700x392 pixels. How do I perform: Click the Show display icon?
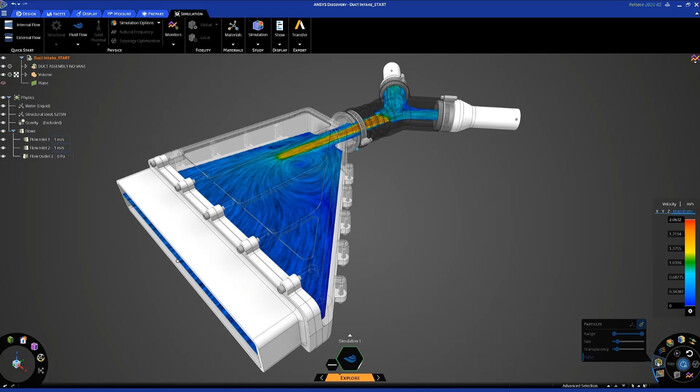point(279,27)
